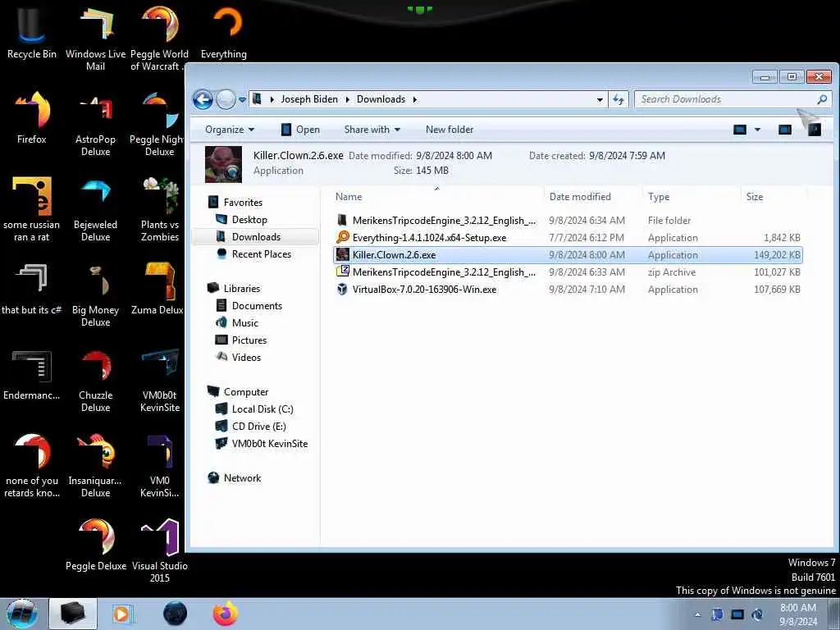Select VirtualBox-7.0.20-163906-Win.exe
Viewport: 840px width, 630px height.
tap(568, 290)
